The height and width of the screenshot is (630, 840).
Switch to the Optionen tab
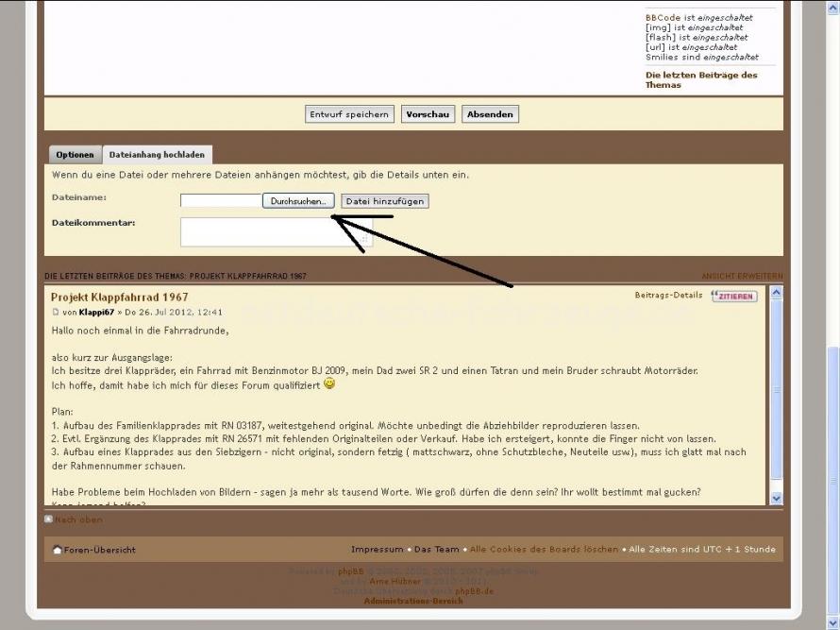pos(75,155)
